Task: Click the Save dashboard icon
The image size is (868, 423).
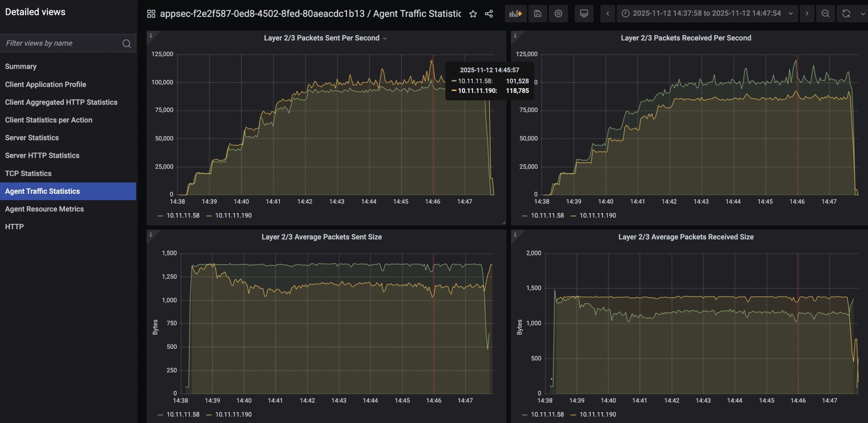Action: coord(537,14)
